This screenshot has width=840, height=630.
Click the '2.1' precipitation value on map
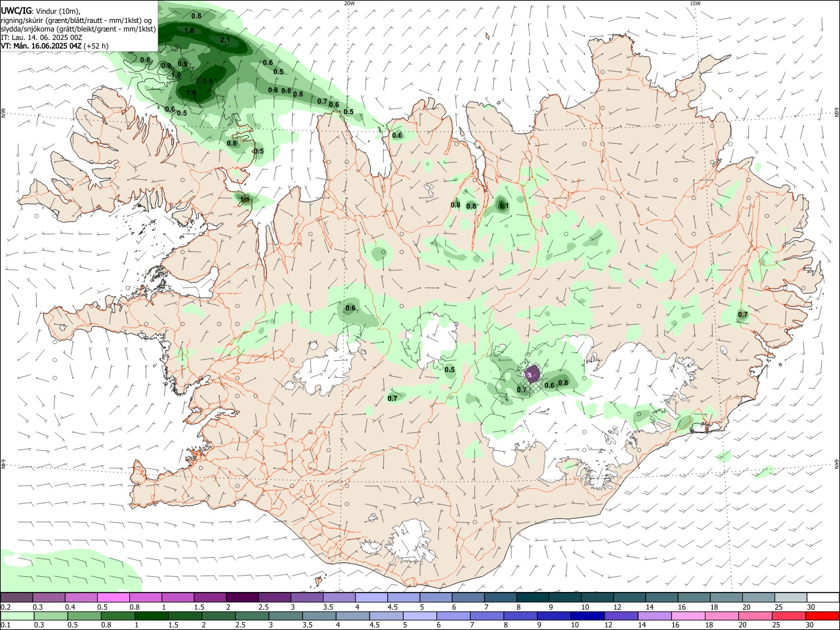(225, 40)
